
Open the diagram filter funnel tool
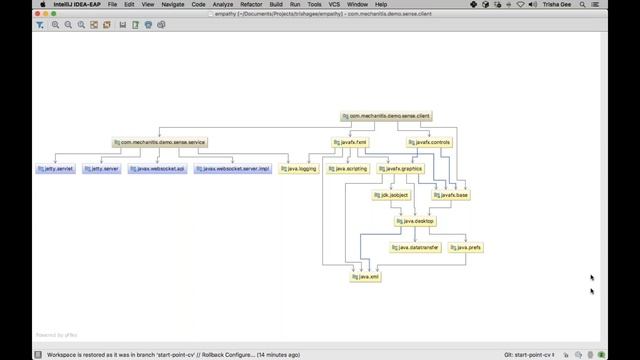pyautogui.click(x=40, y=25)
